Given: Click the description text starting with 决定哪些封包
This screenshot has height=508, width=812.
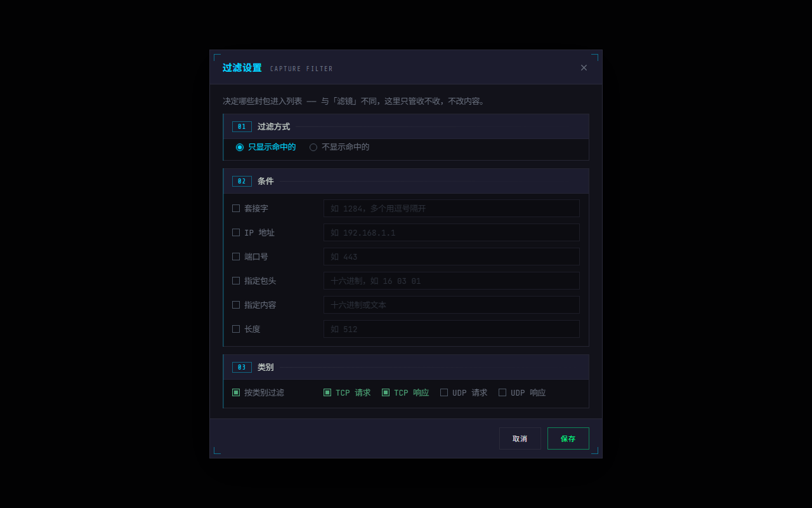Looking at the screenshot, I should pyautogui.click(x=355, y=101).
